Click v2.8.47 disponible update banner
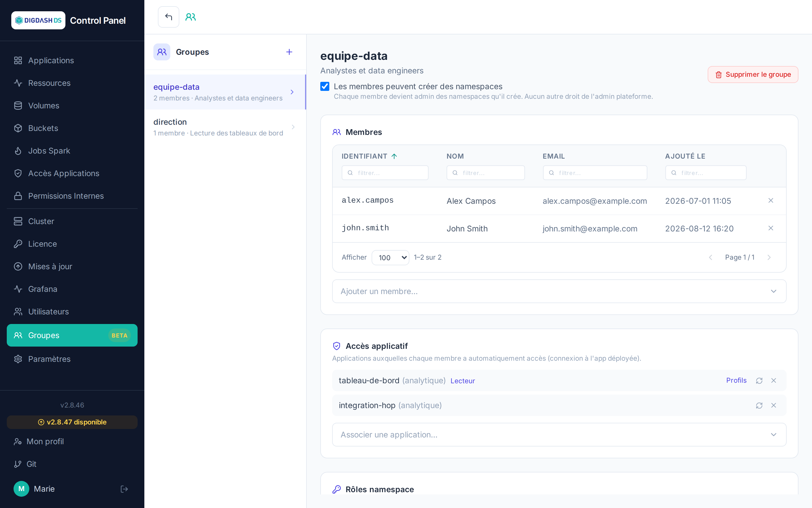The image size is (812, 508). 72,422
